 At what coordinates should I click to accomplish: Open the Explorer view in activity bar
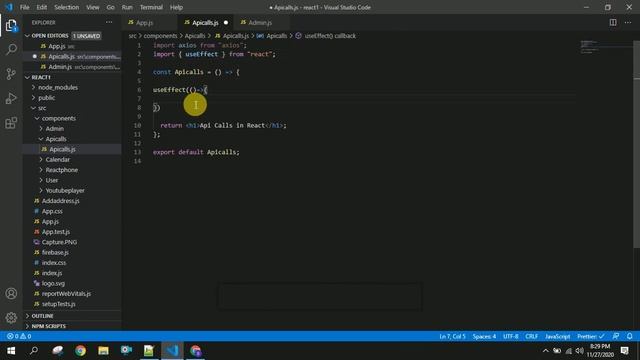pos(11,26)
